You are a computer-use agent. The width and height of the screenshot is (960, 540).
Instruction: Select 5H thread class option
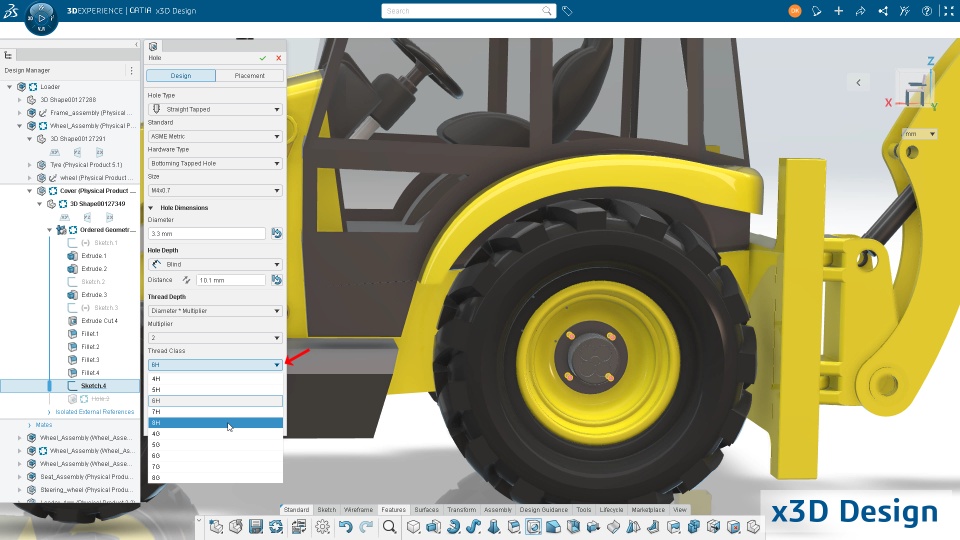(216, 389)
